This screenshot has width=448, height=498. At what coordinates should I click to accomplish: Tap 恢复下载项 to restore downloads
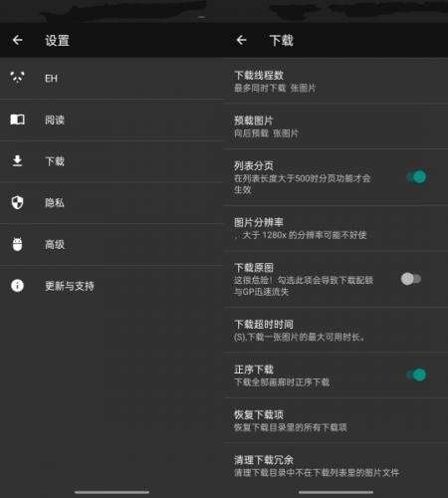(336, 420)
